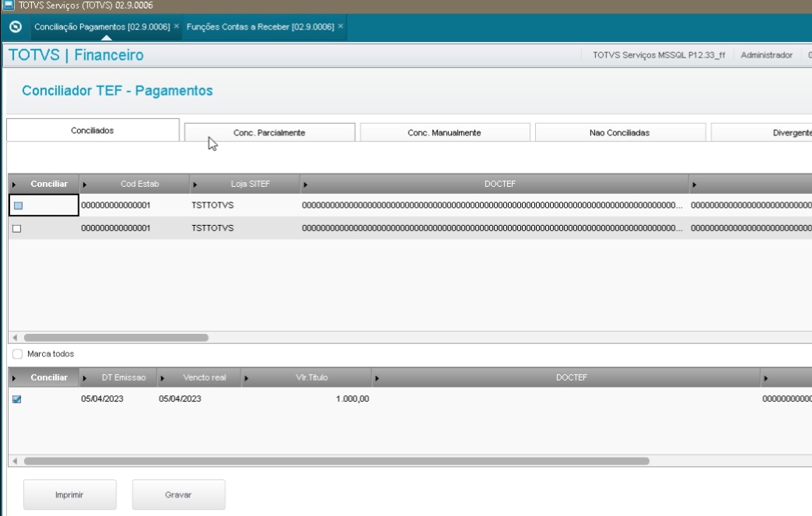Viewport: 812px width, 516px height.
Task: Click Conciliar column header in upper grid
Action: pyautogui.click(x=44, y=184)
